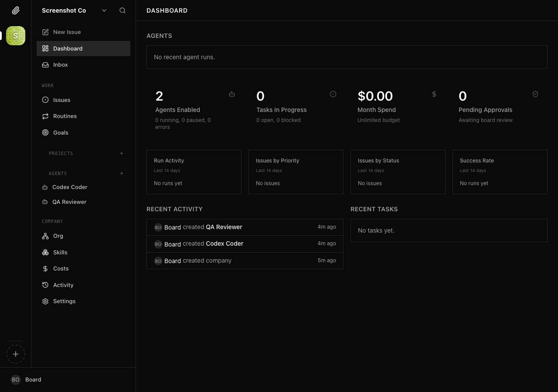Collapse the AGENTS sidebar section header
This screenshot has height=392, width=558.
pos(58,173)
